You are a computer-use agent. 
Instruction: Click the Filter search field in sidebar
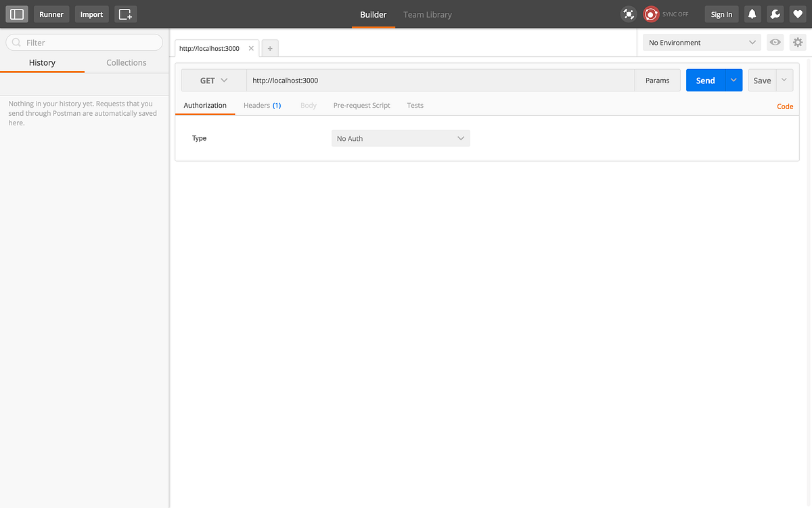pyautogui.click(x=84, y=42)
